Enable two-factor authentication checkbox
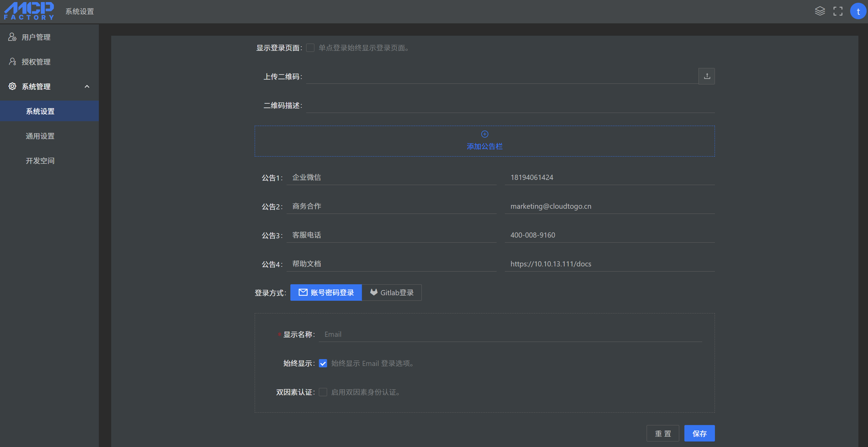The width and height of the screenshot is (868, 447). click(323, 392)
